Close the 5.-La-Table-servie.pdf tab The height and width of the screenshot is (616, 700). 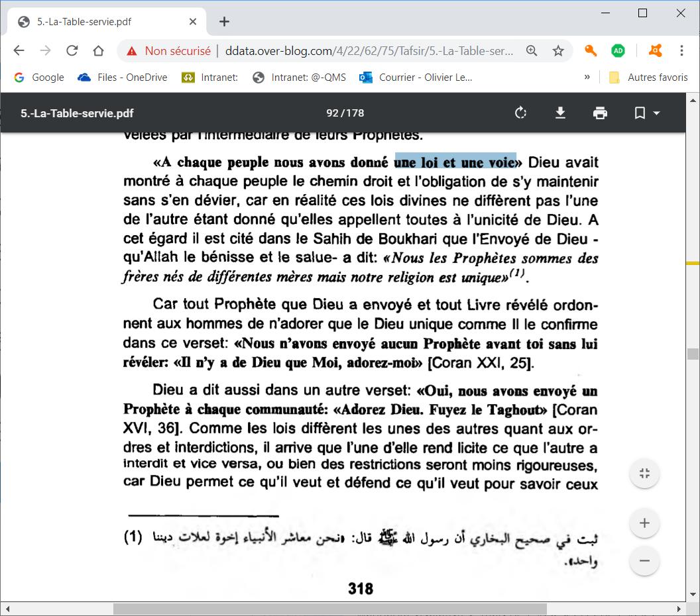193,21
